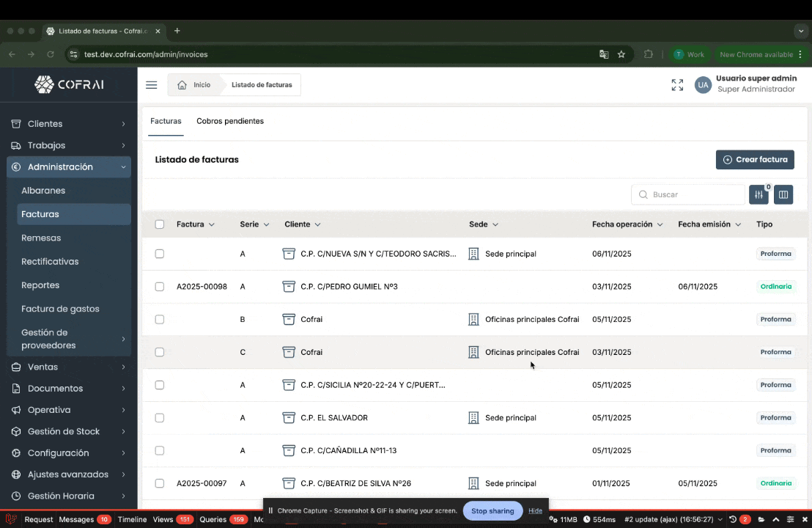The height and width of the screenshot is (528, 812).
Task: Switch to the Cobros pendientes tab
Action: click(230, 121)
